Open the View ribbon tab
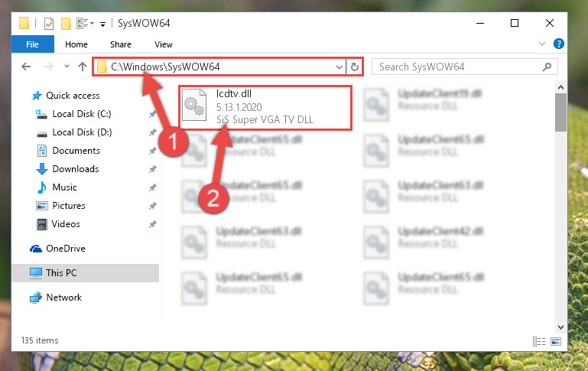Screen dimensions: 588x371 click(x=164, y=44)
